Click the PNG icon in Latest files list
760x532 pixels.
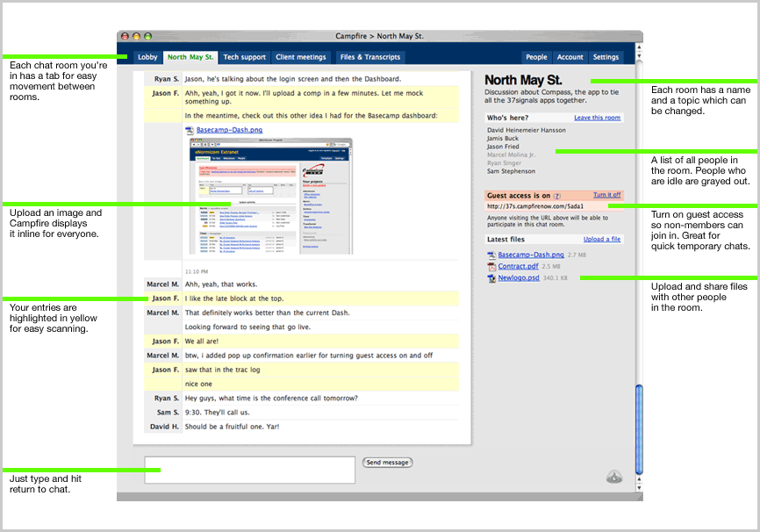(491, 255)
